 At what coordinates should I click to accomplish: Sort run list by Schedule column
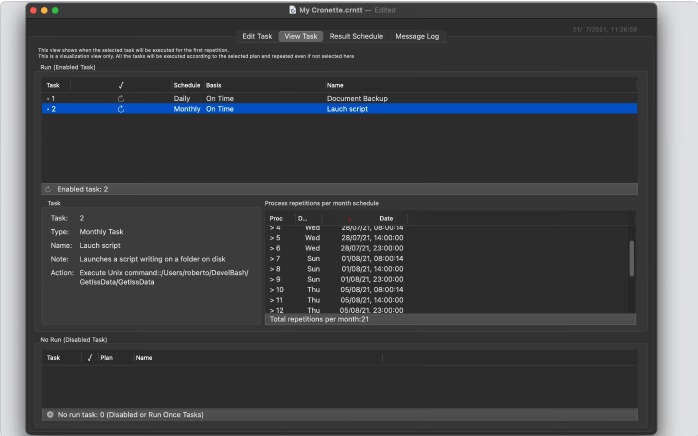[187, 85]
